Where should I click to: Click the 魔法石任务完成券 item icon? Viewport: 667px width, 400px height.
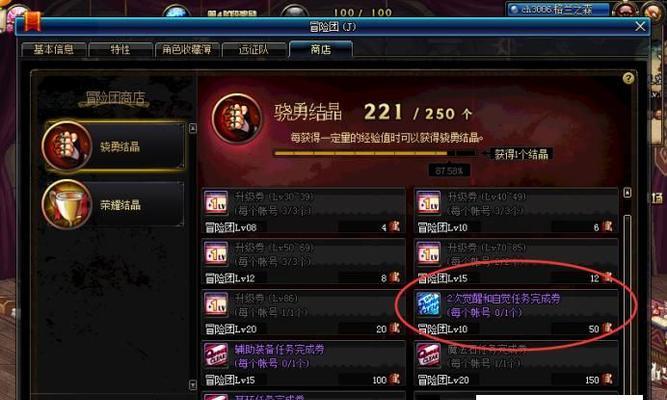click(428, 355)
